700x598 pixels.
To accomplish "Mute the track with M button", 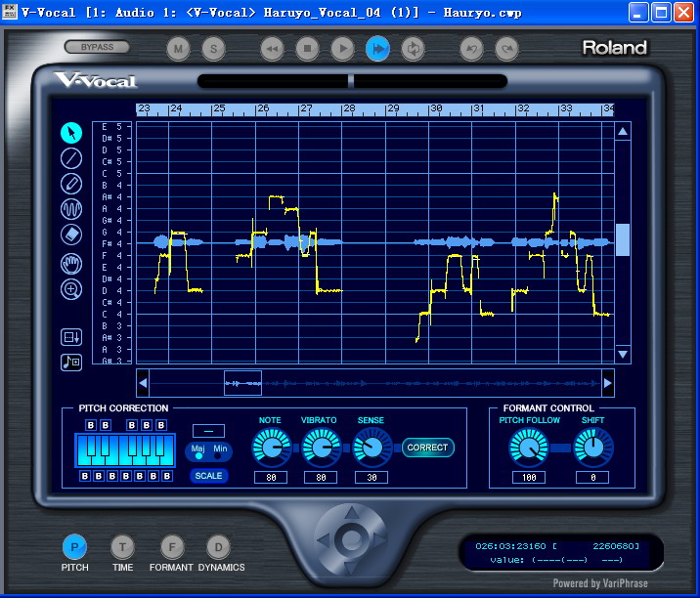I will point(178,49).
